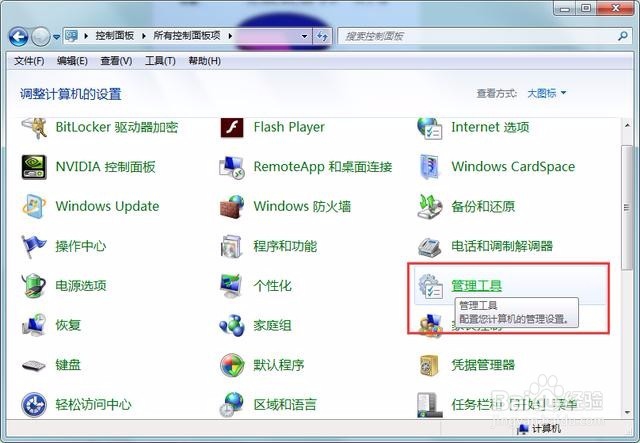Click the 计算机 status bar entry
The width and height of the screenshot is (640, 443).
click(539, 429)
